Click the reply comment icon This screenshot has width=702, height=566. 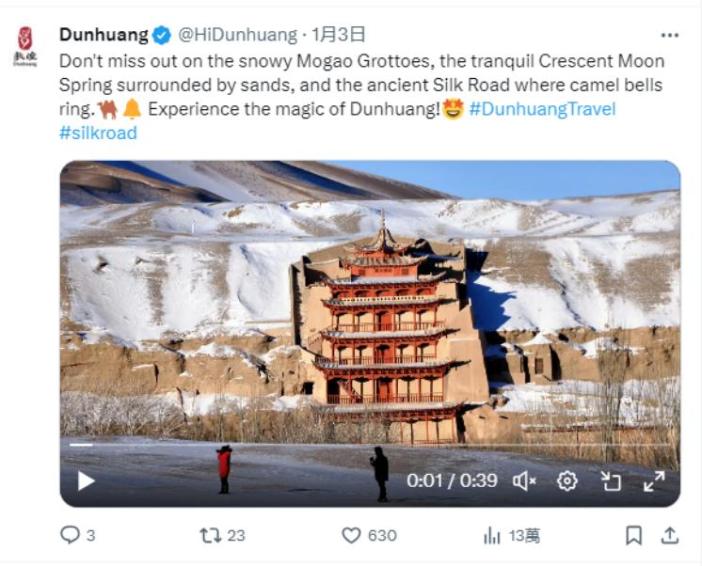pos(70,535)
